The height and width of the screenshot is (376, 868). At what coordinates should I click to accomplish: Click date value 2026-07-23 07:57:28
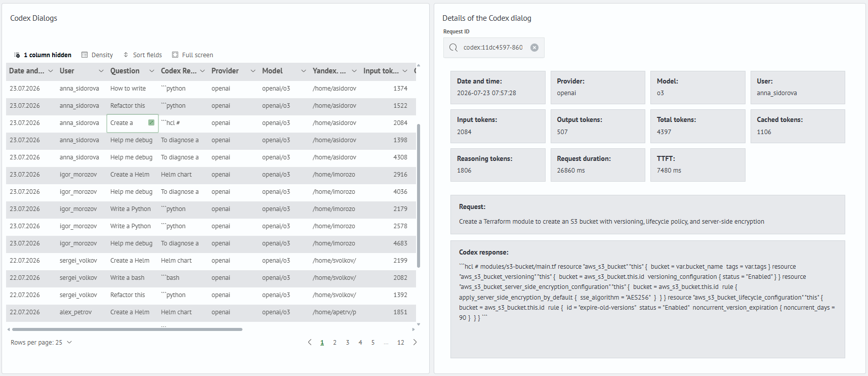(486, 93)
